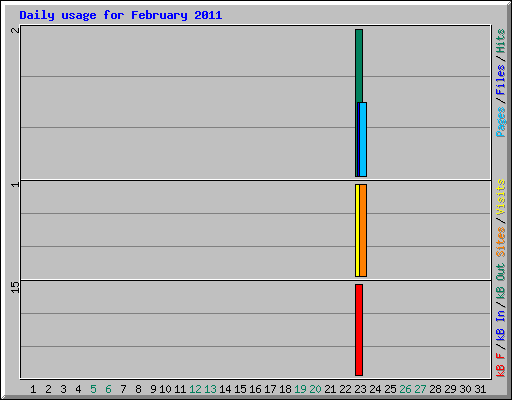This screenshot has height=400, width=512.
Task: Click day label 16 on the x-axis
Action: pos(255,389)
